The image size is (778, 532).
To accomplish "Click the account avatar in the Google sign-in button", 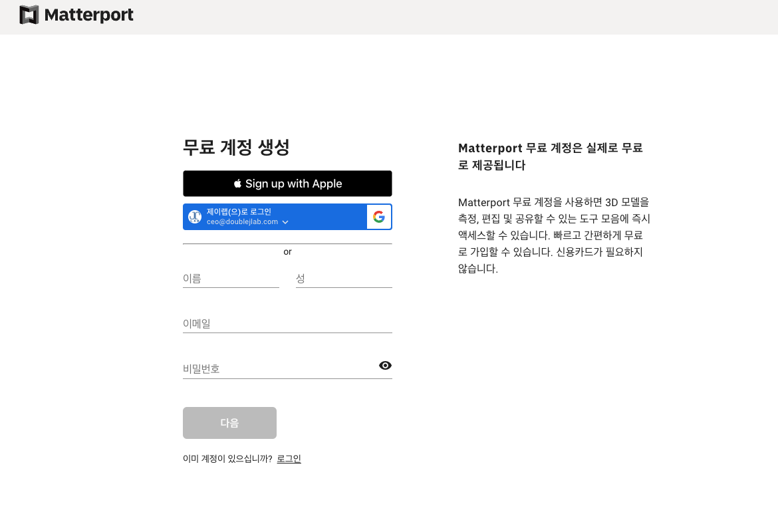I will point(195,217).
